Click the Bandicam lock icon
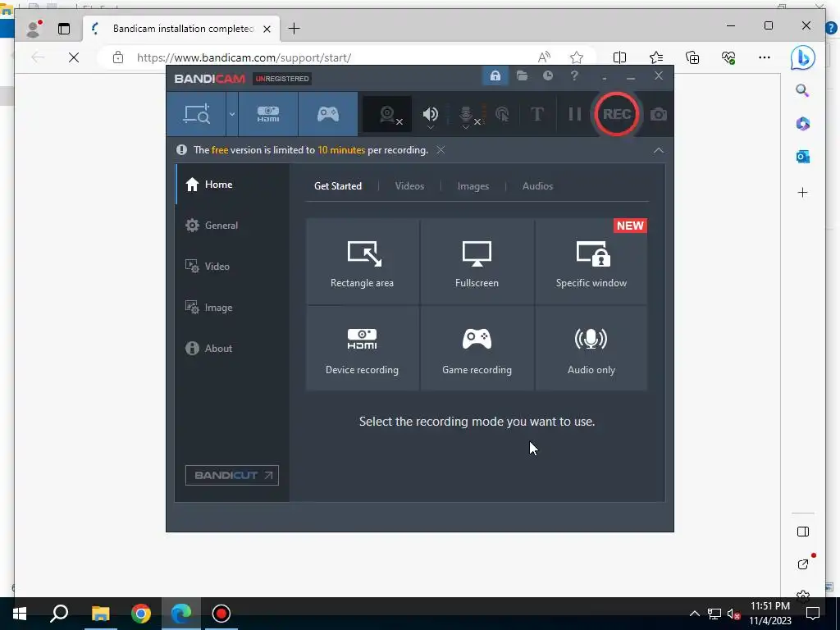840x630 pixels. point(495,76)
